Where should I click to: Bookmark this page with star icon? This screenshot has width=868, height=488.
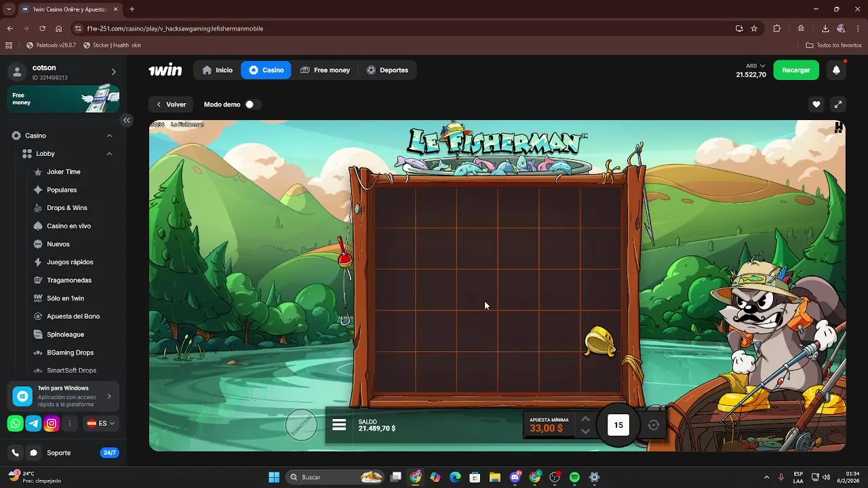(754, 28)
